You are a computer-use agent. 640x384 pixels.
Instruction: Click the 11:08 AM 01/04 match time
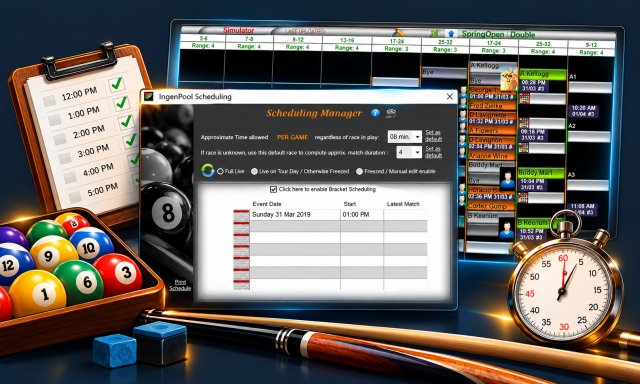pos(582,209)
